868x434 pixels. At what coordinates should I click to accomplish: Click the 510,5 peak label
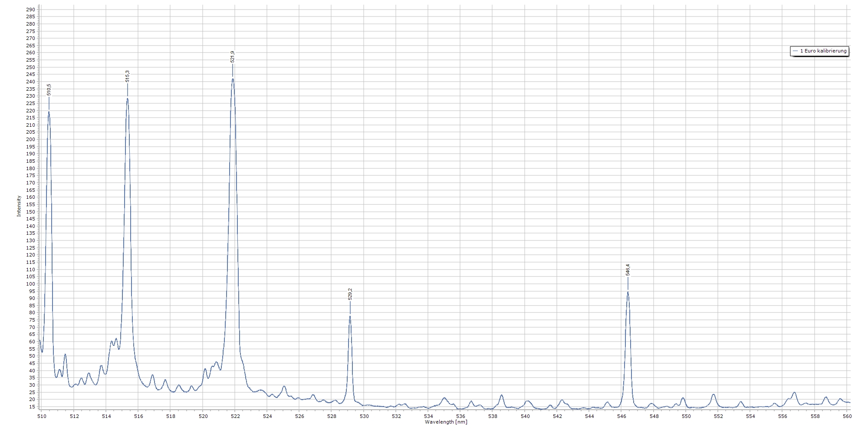(x=49, y=89)
